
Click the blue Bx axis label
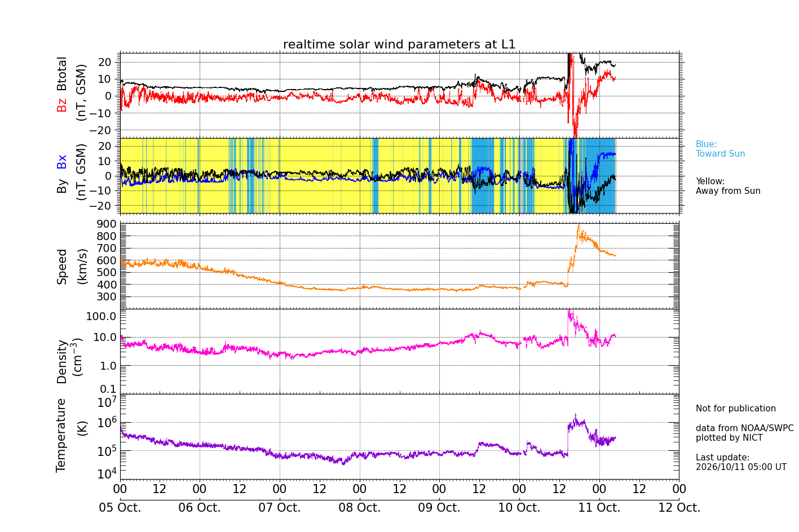(62, 162)
